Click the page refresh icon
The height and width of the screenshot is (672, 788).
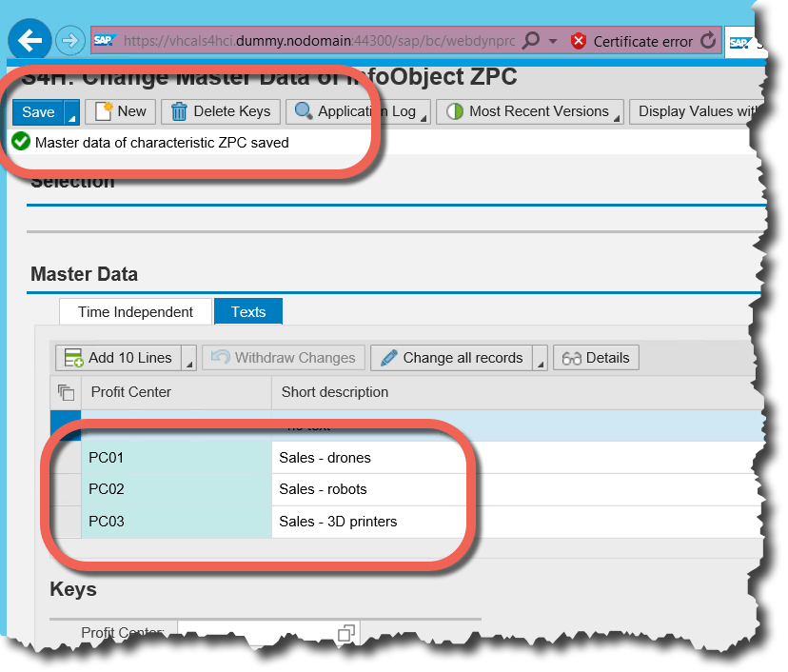click(x=707, y=41)
